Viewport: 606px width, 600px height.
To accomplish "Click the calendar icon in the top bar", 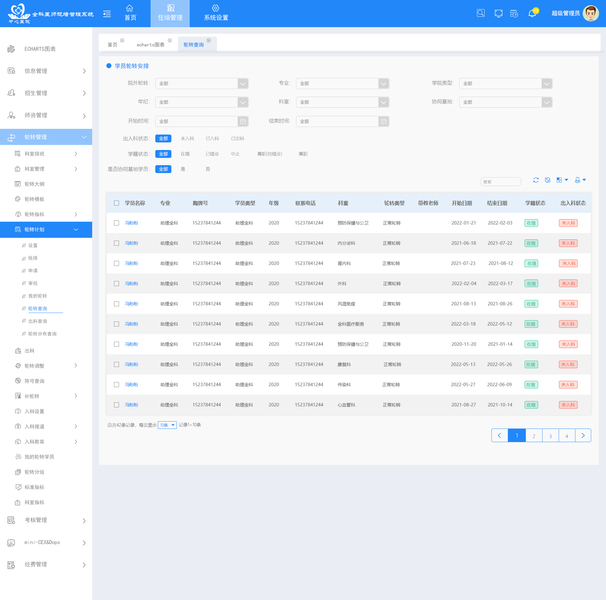I will click(514, 14).
